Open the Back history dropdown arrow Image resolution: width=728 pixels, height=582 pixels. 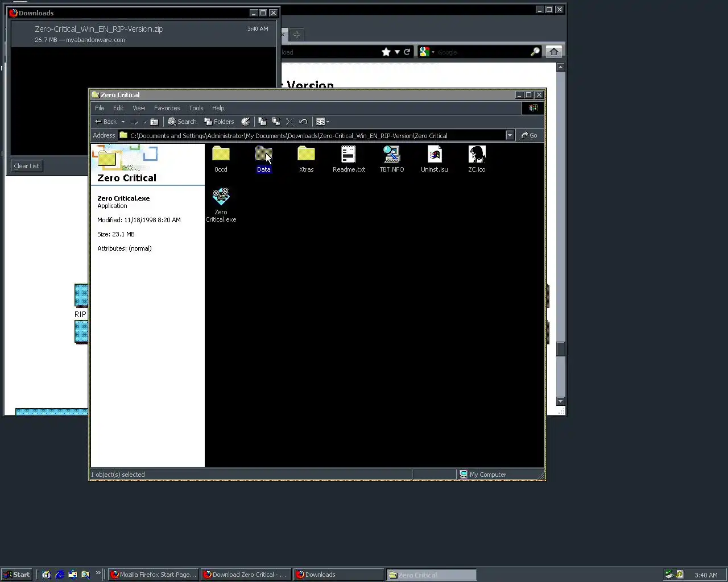point(123,122)
